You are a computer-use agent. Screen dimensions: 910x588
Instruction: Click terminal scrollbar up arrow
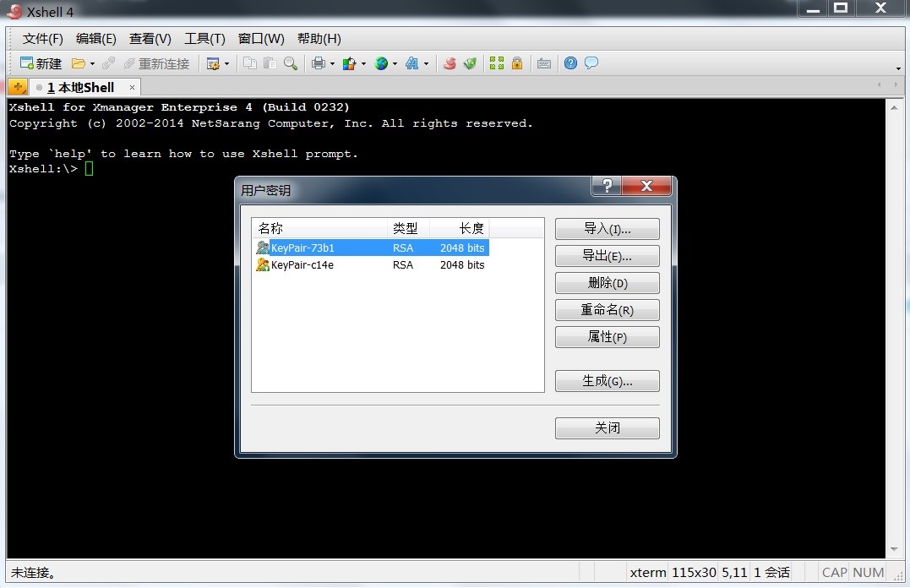click(x=894, y=107)
